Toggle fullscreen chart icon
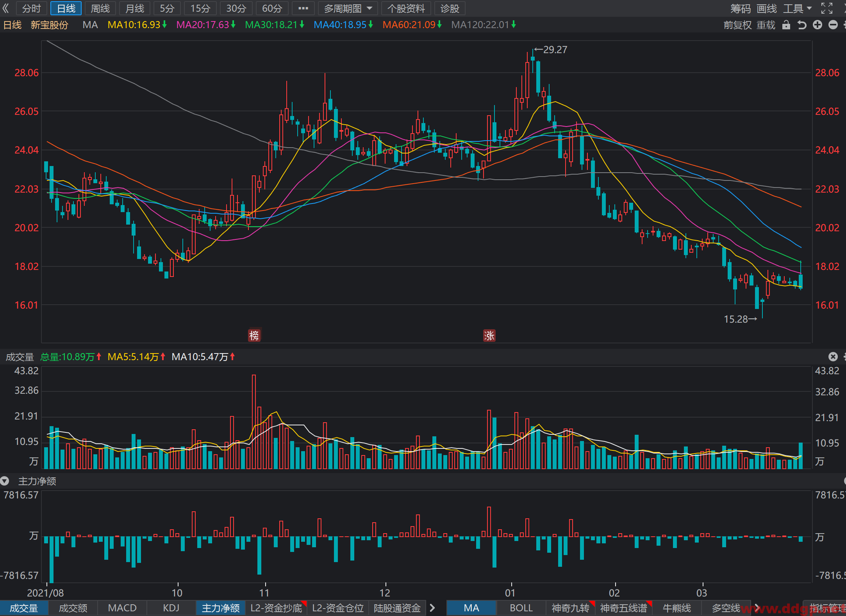The image size is (846, 616). [x=826, y=8]
